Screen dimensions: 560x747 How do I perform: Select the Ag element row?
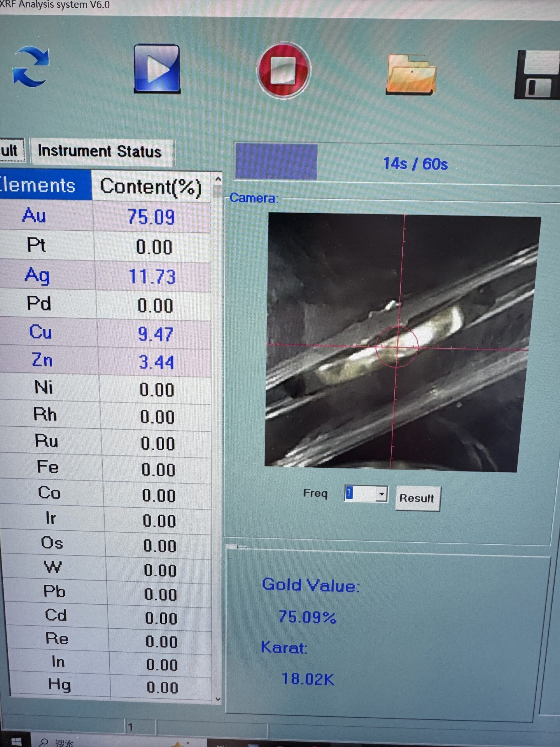(105, 275)
